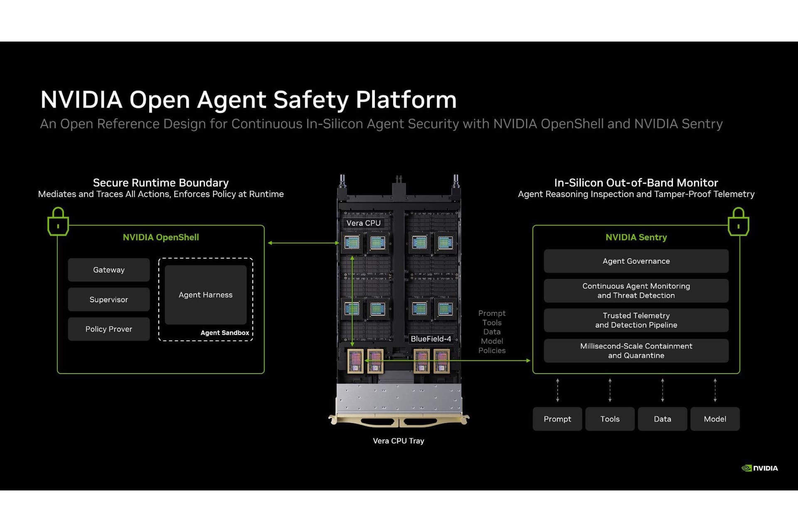Click the 'Agent Reasoning Inspection' subtitle line
This screenshot has height=532, width=798.
(x=636, y=194)
